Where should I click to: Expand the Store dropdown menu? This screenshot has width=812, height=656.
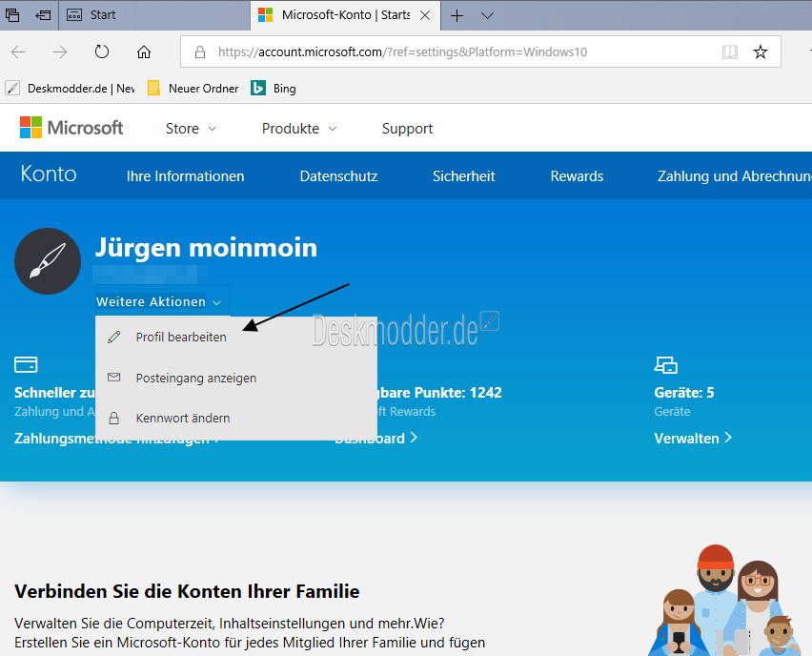pos(191,129)
